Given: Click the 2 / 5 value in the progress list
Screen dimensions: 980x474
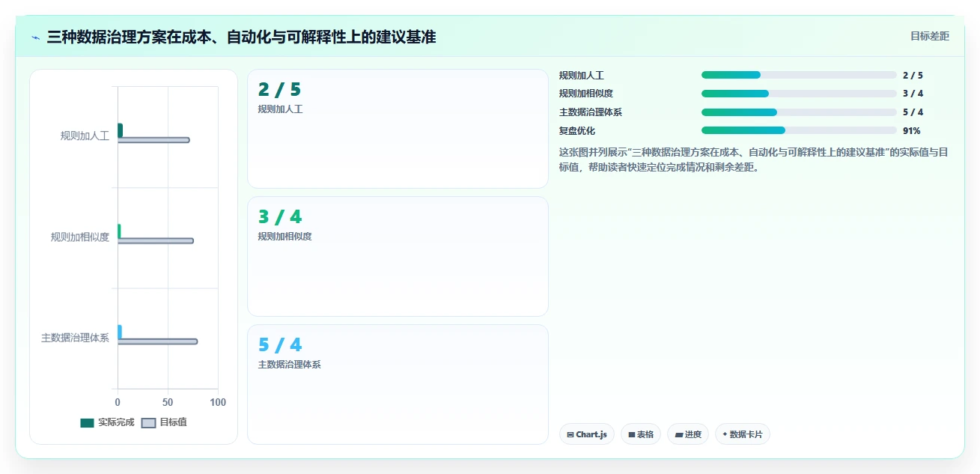Looking at the screenshot, I should click(913, 75).
